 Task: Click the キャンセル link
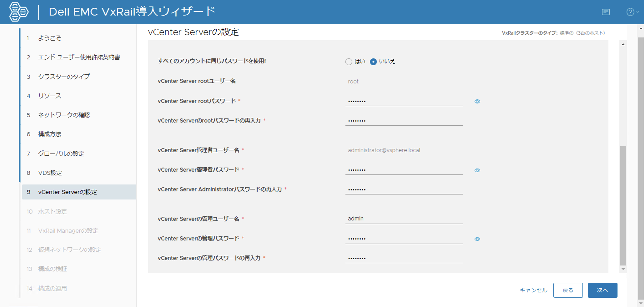pyautogui.click(x=533, y=290)
